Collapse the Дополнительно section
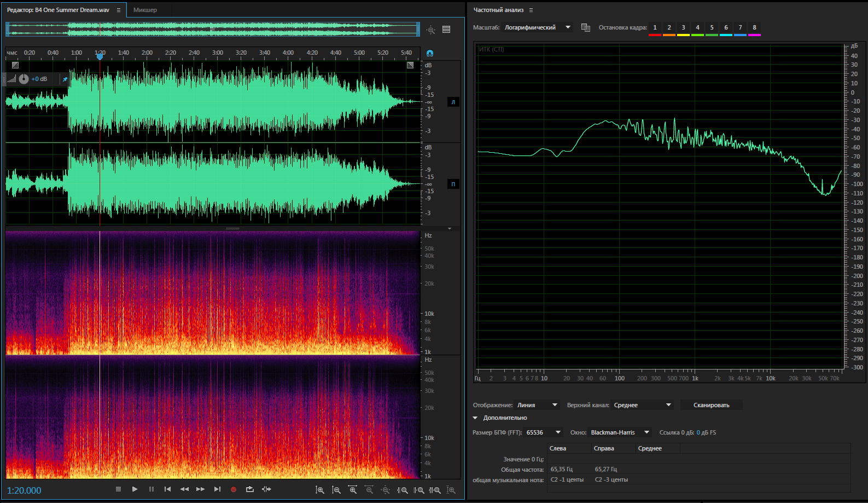The height and width of the screenshot is (503, 868). 475,418
